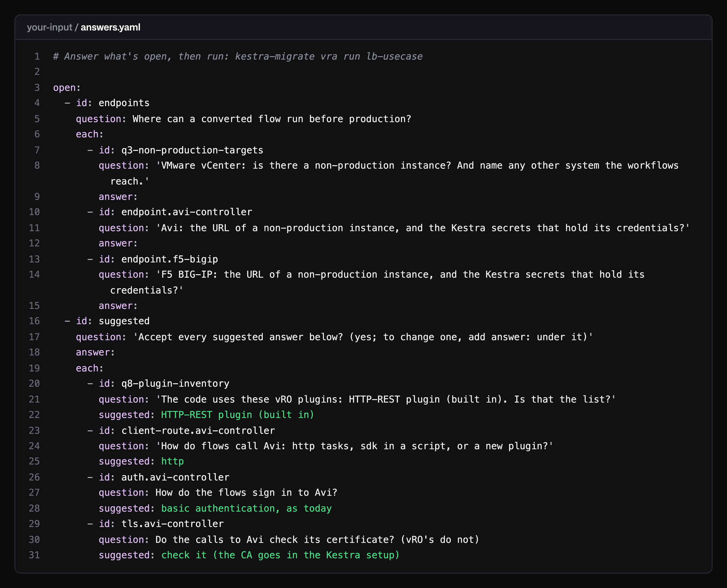Click suggested value 'HTTP-REST plugin (built in)'
Image resolution: width=727 pixels, height=588 pixels.
[x=238, y=415]
